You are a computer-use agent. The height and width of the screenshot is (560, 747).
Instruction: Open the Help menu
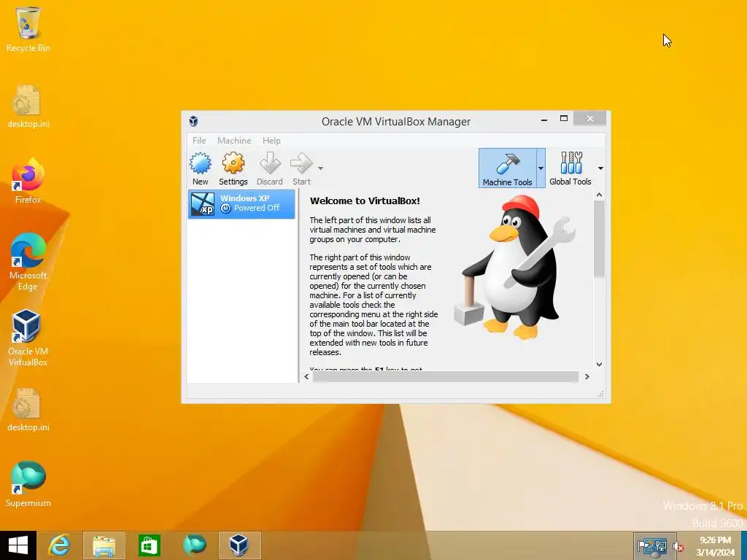(271, 141)
